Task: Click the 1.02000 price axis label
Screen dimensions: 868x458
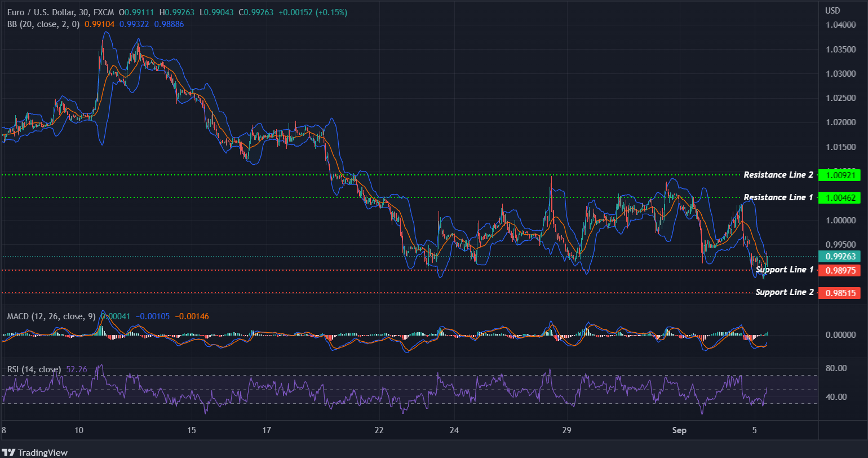Action: click(x=841, y=122)
